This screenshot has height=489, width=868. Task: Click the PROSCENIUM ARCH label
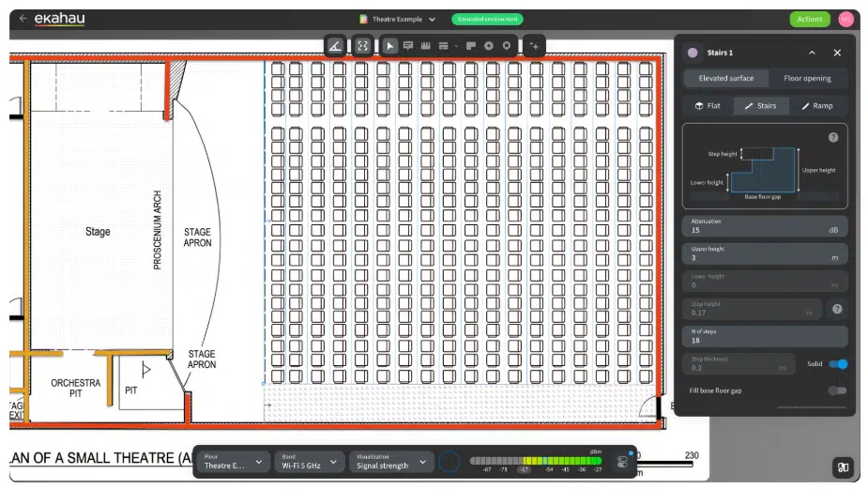click(x=158, y=230)
